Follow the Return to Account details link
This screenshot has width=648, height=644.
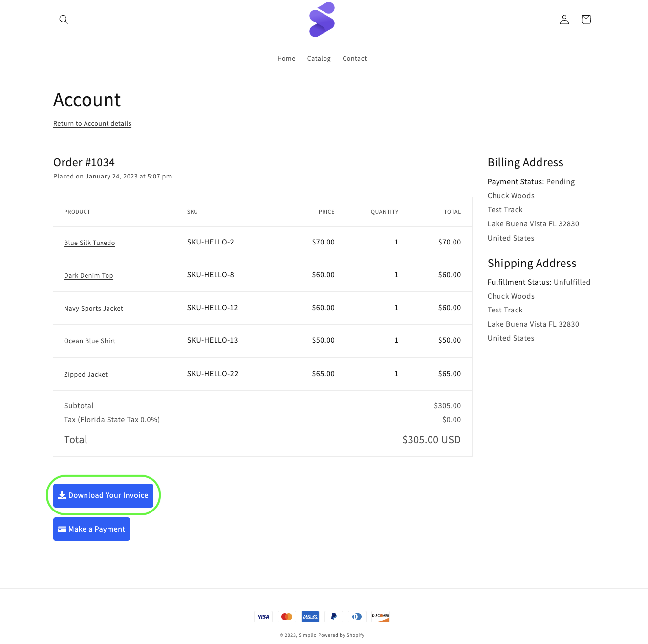point(92,124)
